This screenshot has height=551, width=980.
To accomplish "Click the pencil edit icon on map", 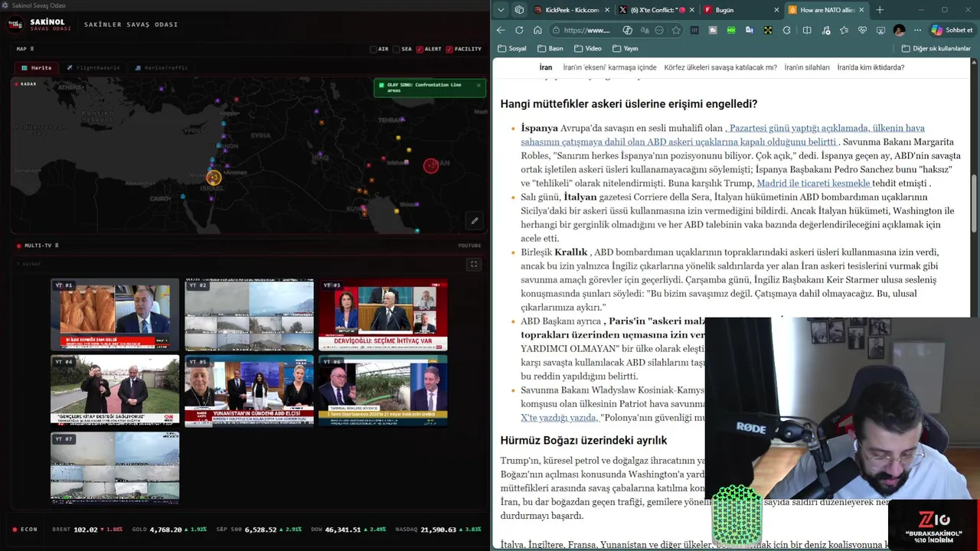I will (474, 221).
